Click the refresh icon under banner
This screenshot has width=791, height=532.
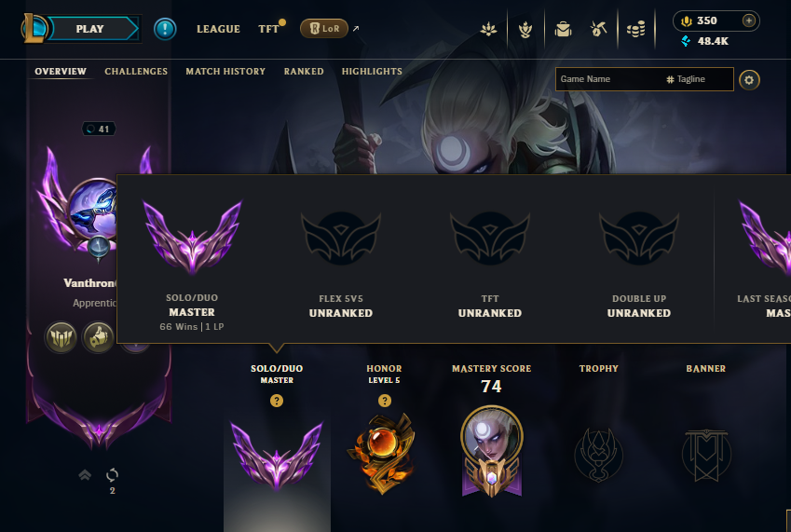(x=112, y=474)
